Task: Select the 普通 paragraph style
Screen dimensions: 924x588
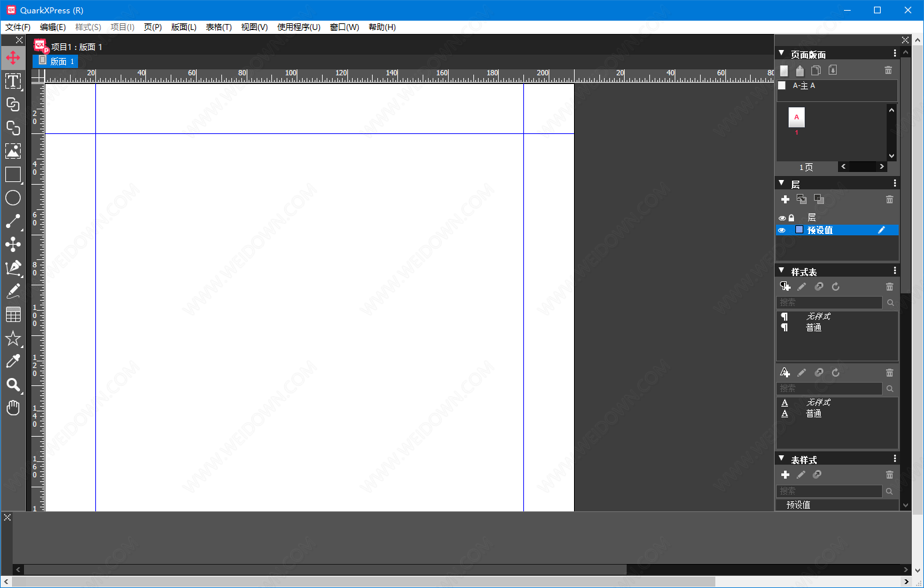Action: point(813,328)
